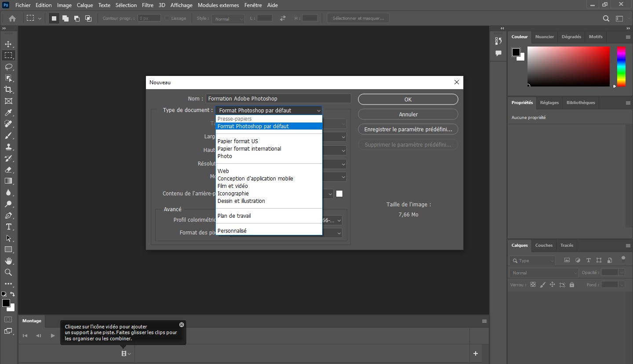Select the History Brush tool
Image resolution: width=633 pixels, height=364 pixels.
pos(8,158)
